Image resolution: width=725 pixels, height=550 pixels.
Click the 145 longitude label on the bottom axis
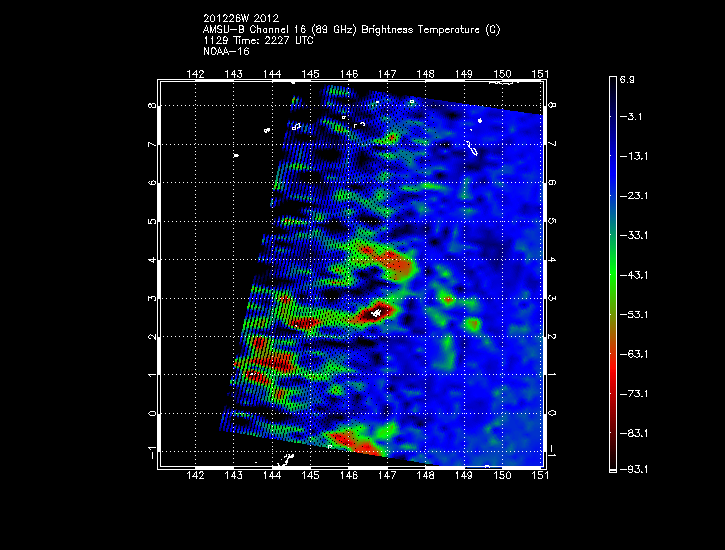tap(310, 476)
